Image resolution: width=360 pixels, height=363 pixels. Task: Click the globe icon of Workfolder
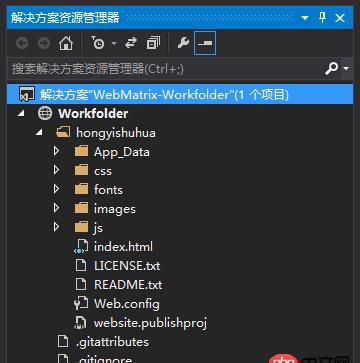coord(45,113)
